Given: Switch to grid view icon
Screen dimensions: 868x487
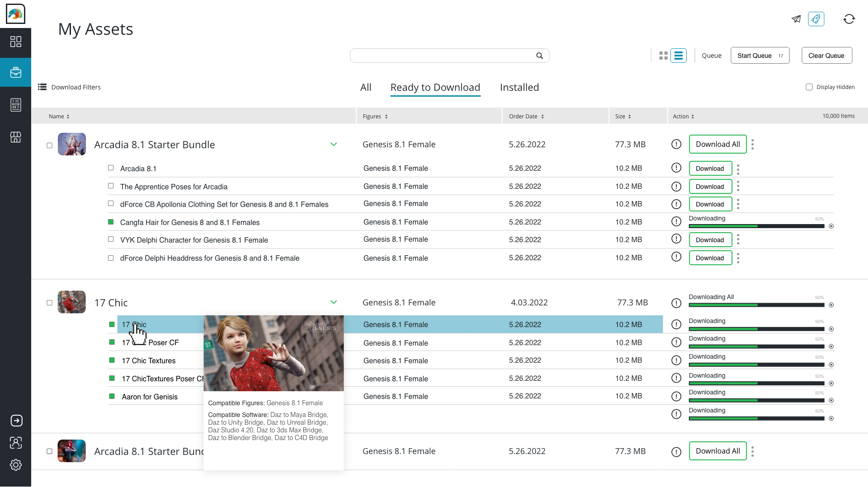Looking at the screenshot, I should coord(663,56).
